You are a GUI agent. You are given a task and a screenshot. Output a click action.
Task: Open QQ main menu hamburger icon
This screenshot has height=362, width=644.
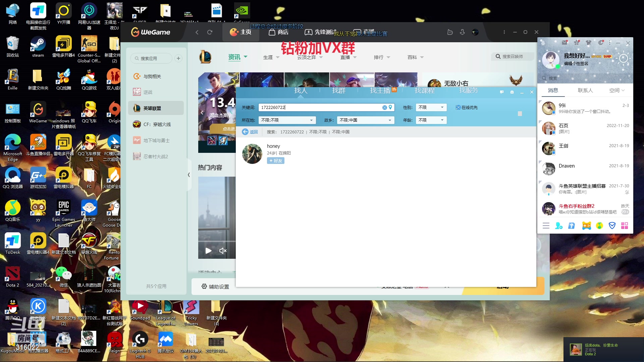[546, 226]
